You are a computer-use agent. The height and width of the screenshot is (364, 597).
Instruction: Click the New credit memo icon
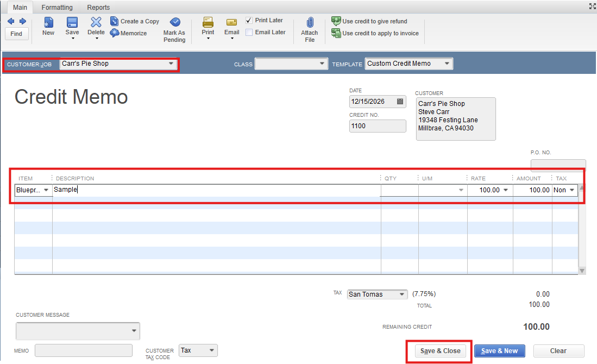tap(48, 22)
